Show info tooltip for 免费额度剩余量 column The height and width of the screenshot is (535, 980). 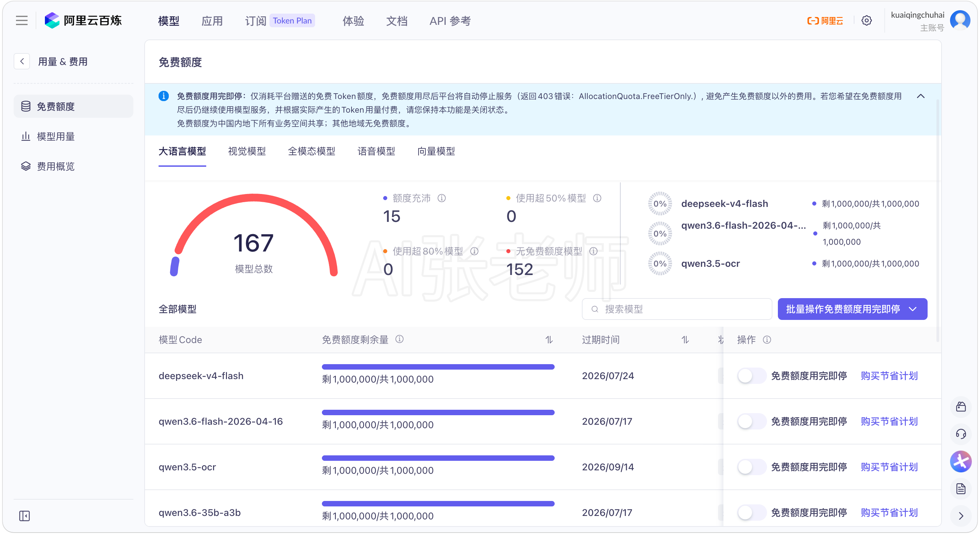tap(399, 339)
